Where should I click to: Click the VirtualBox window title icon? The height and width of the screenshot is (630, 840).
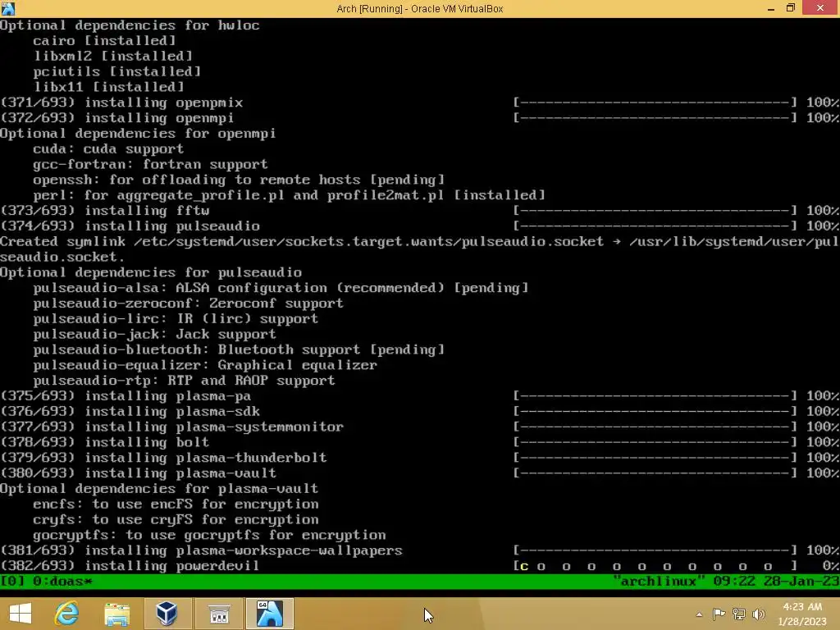click(x=8, y=8)
